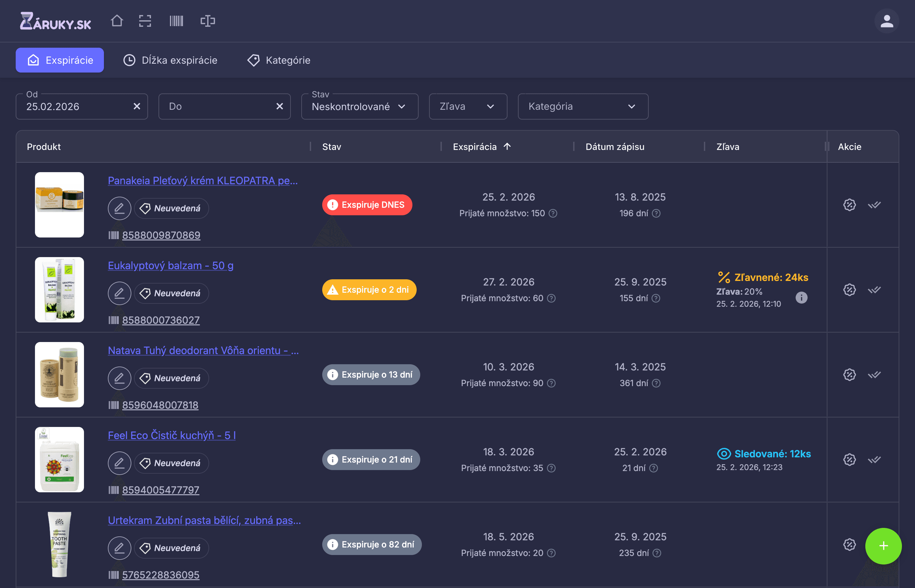This screenshot has height=588, width=915.
Task: Click edit pencil for Eukalyptový balzam
Action: pos(119,293)
